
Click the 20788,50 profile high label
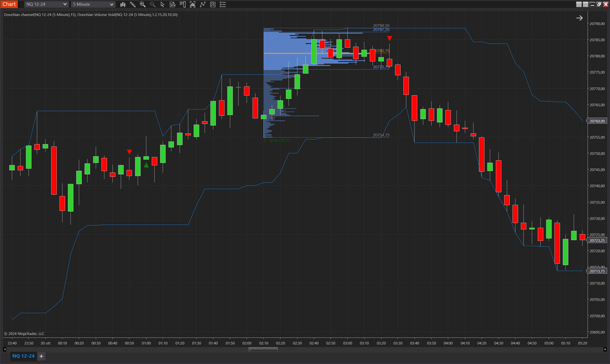coord(381,25)
